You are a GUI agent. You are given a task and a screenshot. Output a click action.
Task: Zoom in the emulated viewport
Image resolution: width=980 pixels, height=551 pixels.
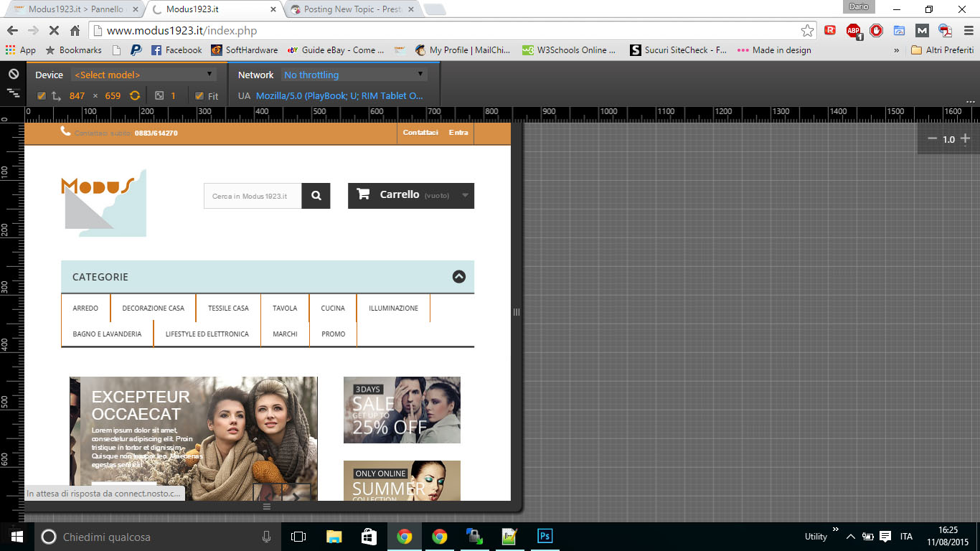[966, 139]
